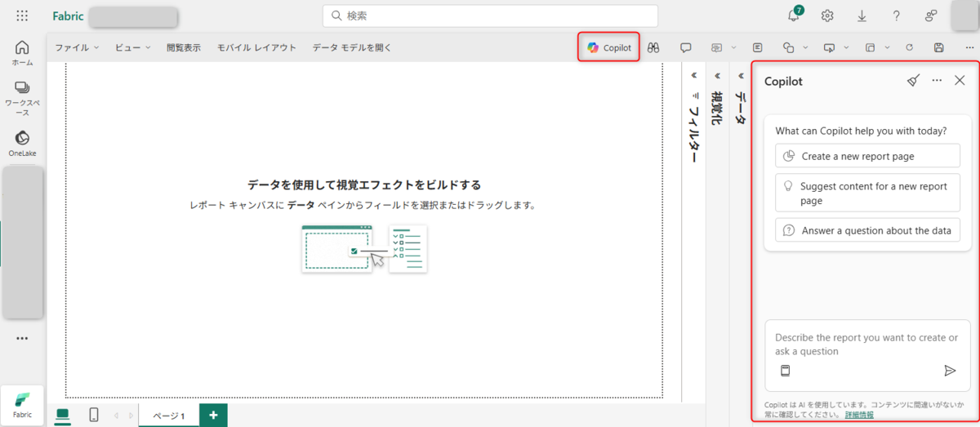Switch to mobile layout icon at bottom
The height and width of the screenshot is (427, 980).
93,415
